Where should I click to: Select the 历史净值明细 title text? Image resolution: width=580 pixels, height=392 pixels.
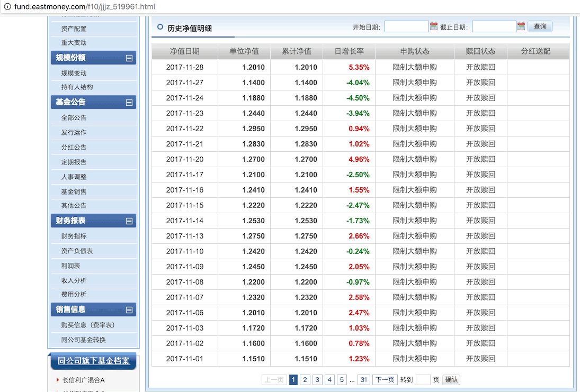(x=190, y=29)
